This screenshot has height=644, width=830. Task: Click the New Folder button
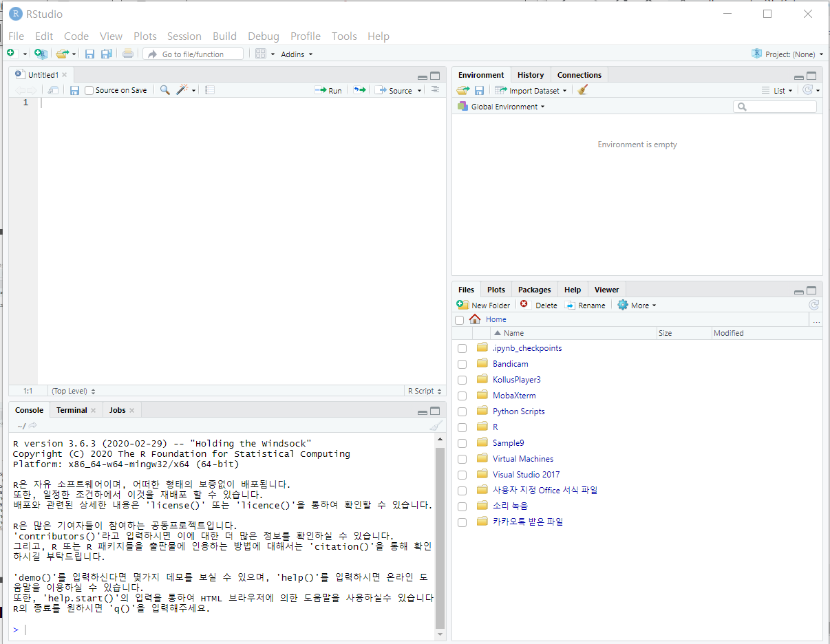483,305
